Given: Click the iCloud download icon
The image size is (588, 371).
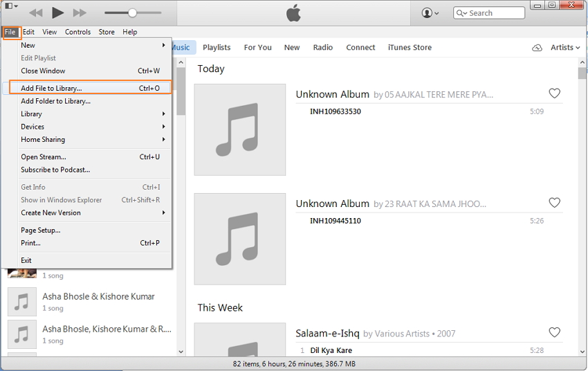Looking at the screenshot, I should [537, 48].
